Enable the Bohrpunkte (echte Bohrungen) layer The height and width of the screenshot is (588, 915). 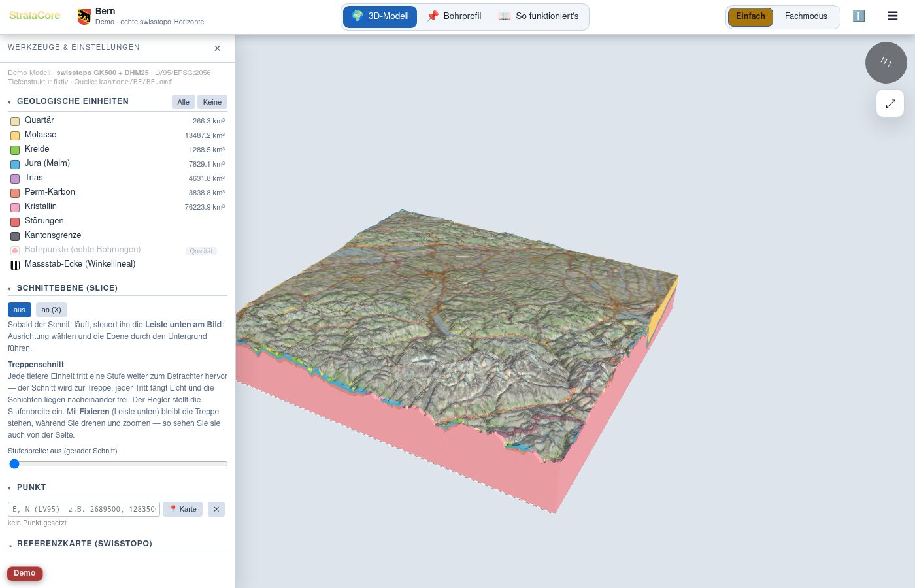pyautogui.click(x=15, y=250)
